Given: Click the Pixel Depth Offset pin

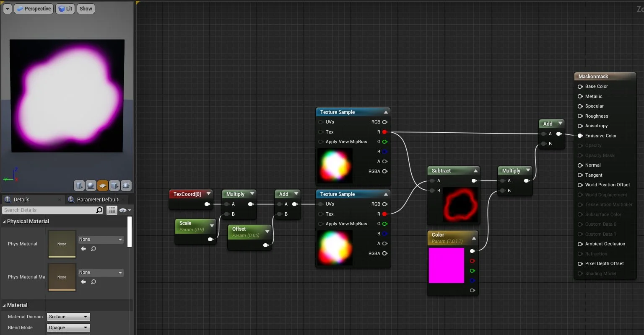Looking at the screenshot, I should (580, 263).
